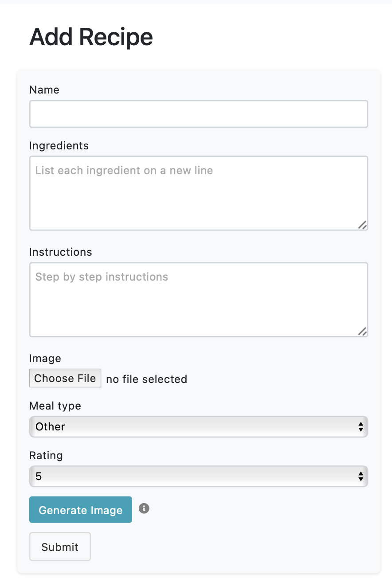Click the Meal type label
Viewport: 392px width, 578px height.
tap(55, 406)
